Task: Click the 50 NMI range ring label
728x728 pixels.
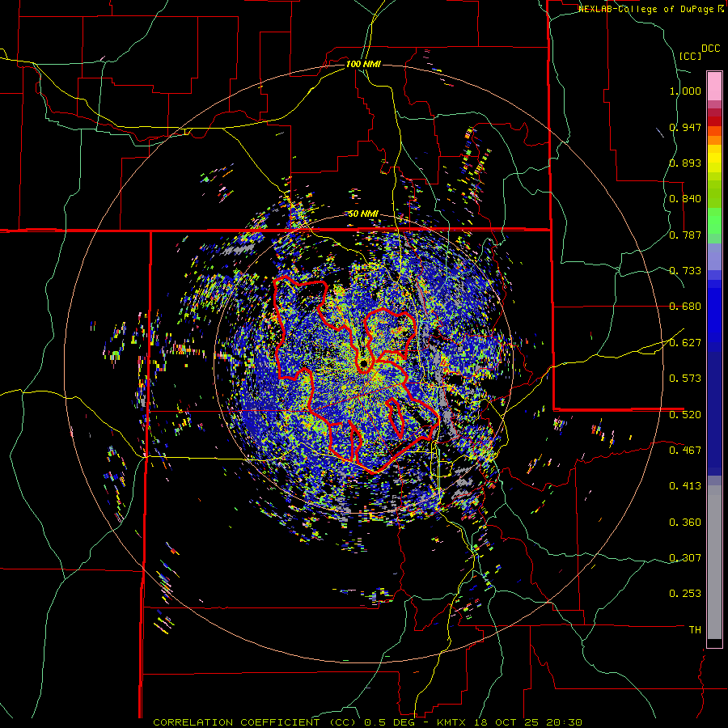Action: [x=363, y=214]
